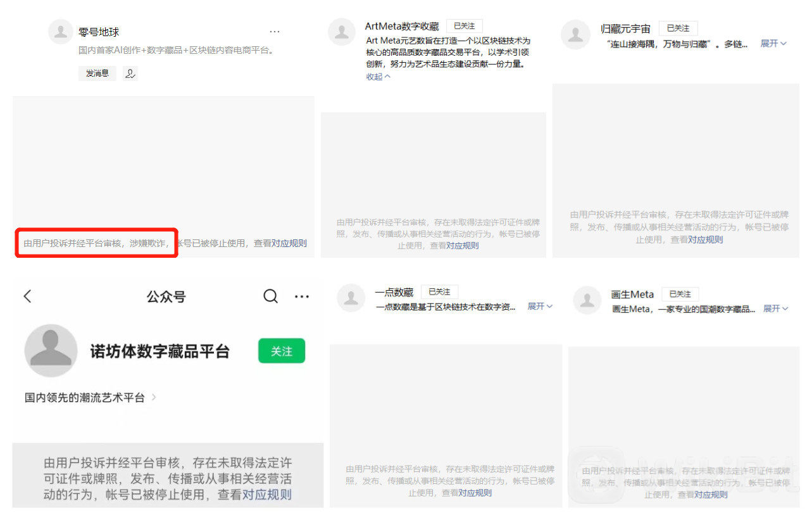
Task: Open the more options dots in 公众号 header
Action: coord(302,296)
